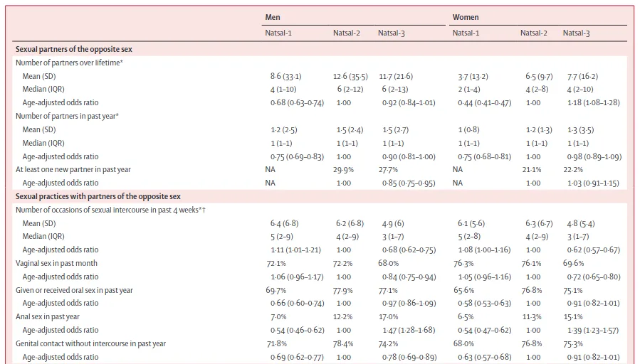Select "At least one new partner in past year"
This screenshot has height=364, width=640.
(x=73, y=170)
